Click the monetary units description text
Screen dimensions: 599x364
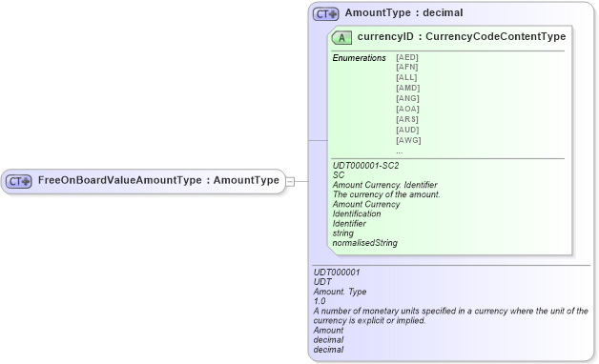[451, 315]
